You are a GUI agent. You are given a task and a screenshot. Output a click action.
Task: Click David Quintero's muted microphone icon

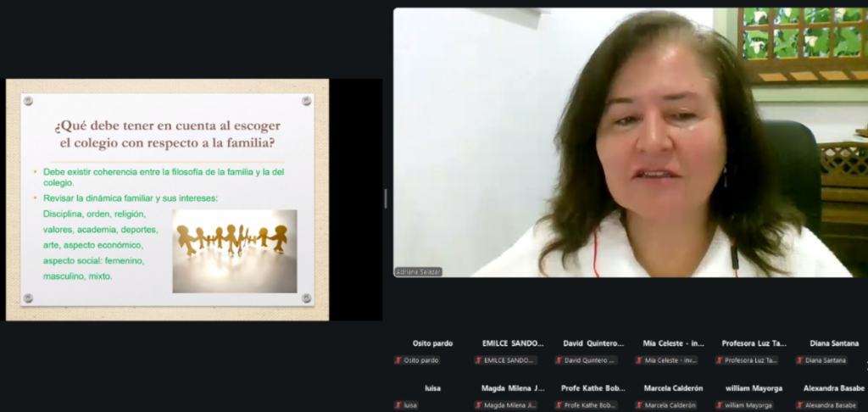[559, 360]
